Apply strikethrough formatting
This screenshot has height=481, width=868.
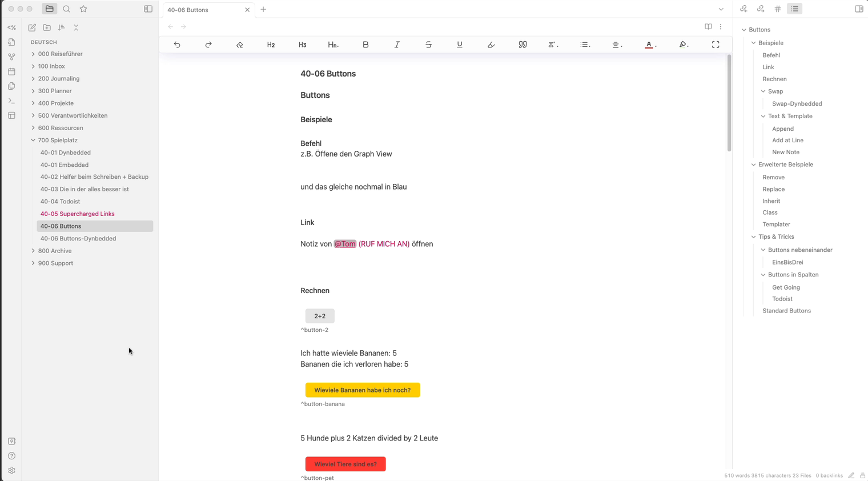pyautogui.click(x=428, y=45)
